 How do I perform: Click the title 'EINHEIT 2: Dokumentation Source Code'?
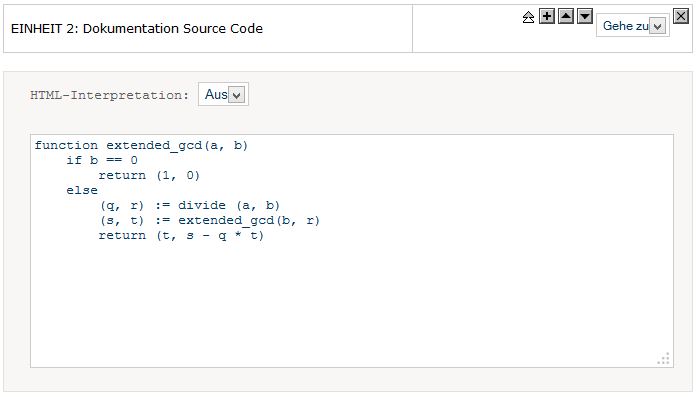(x=137, y=28)
